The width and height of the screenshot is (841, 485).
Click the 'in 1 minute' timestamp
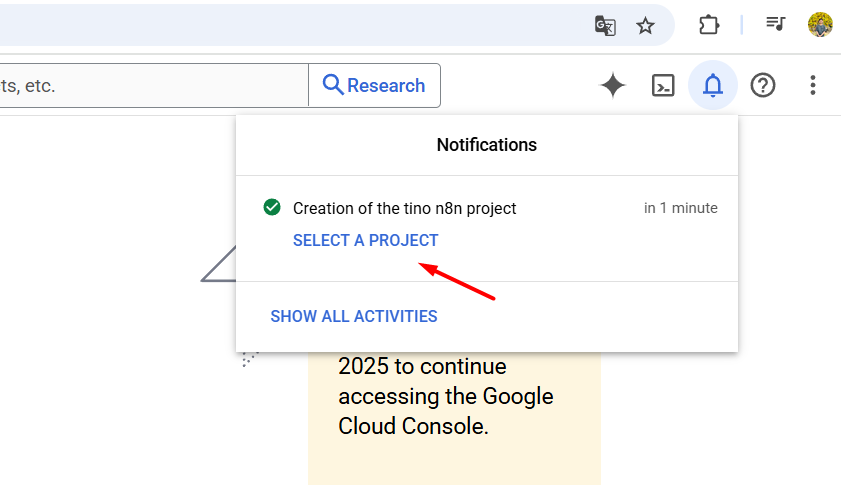[x=681, y=208]
